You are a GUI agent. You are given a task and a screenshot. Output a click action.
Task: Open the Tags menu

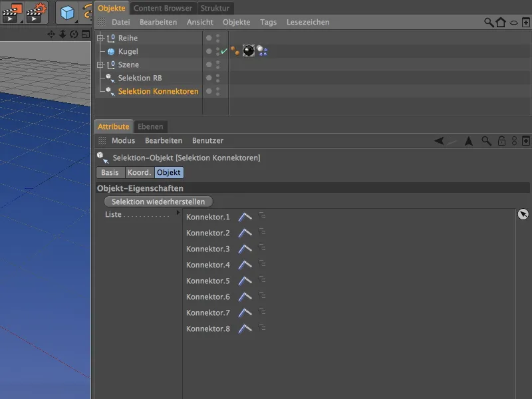point(269,23)
